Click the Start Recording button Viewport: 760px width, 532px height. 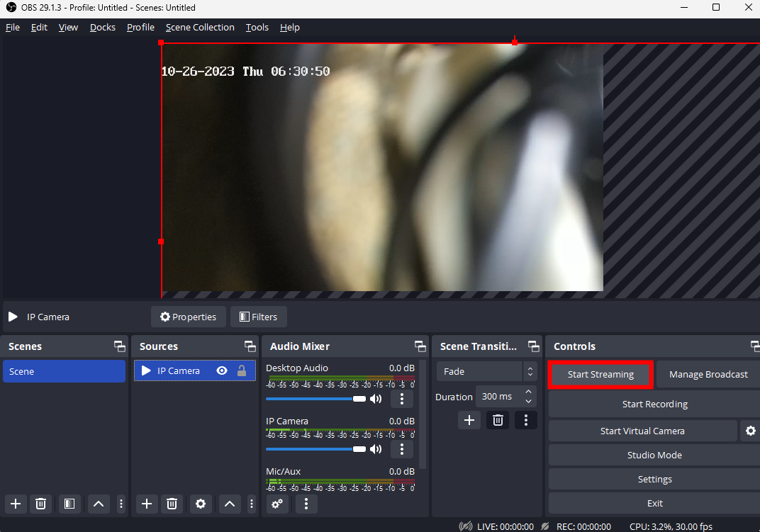pos(654,404)
